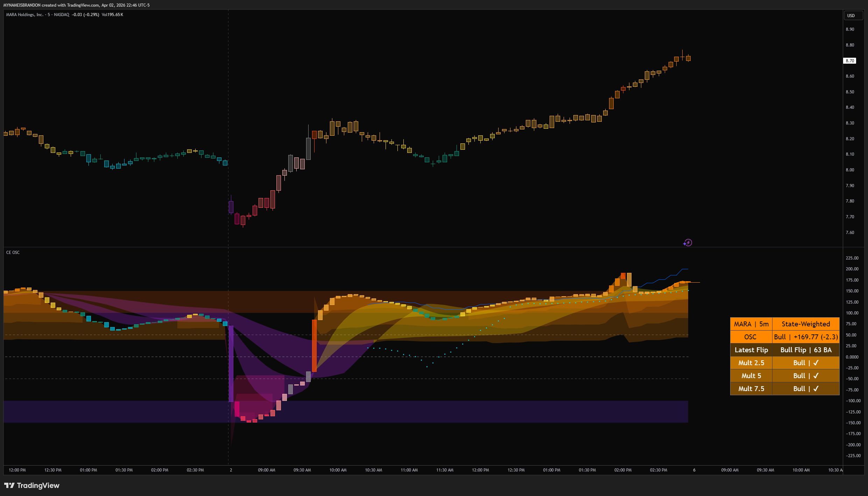The image size is (868, 496).
Task: Click the 02:00 PM label for day 2
Action: pos(623,470)
